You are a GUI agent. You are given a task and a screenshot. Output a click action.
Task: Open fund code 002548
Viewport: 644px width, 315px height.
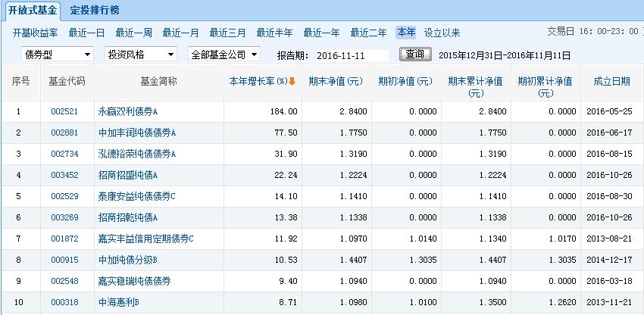click(x=64, y=282)
